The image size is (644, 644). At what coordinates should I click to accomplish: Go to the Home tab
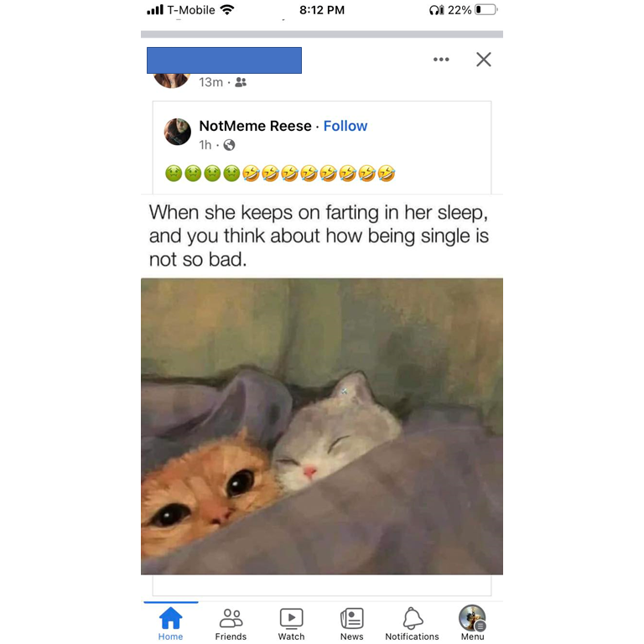click(x=170, y=624)
